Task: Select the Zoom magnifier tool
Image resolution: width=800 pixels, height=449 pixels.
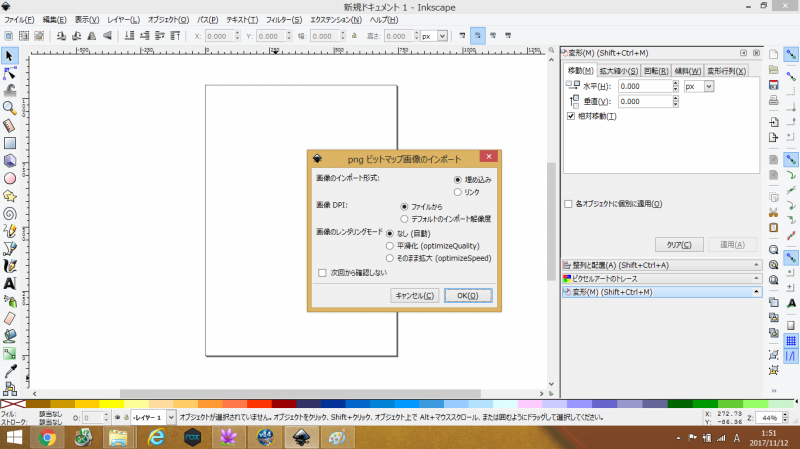Action: (x=9, y=108)
